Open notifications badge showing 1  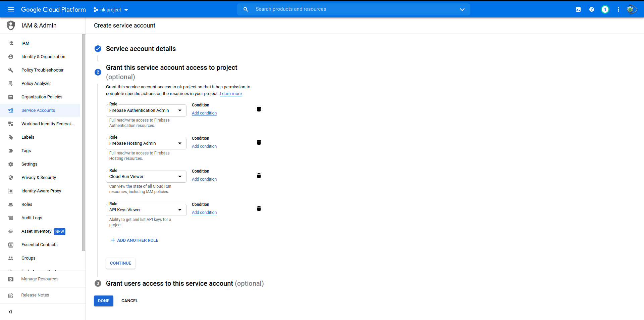tap(605, 9)
